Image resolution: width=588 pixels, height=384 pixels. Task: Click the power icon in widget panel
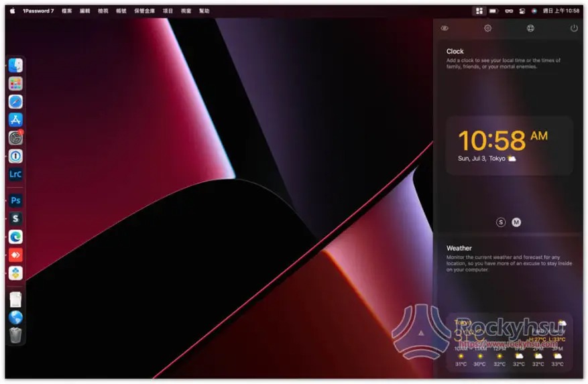click(574, 28)
